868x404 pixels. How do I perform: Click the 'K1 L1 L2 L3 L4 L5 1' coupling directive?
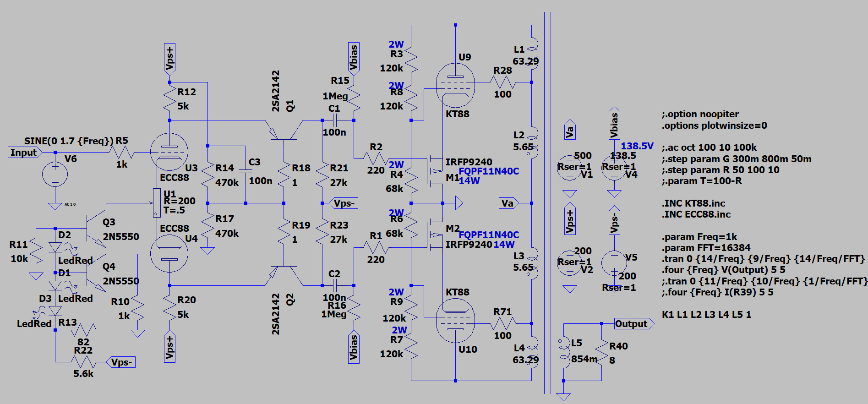(x=706, y=315)
